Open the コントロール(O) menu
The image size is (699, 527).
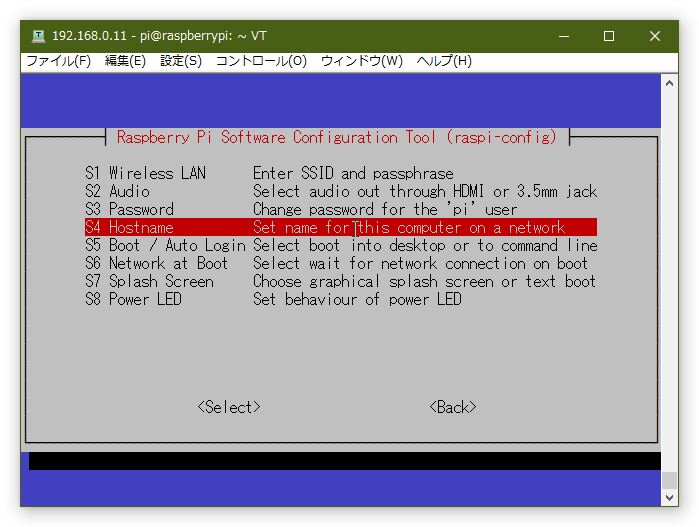pyautogui.click(x=261, y=61)
